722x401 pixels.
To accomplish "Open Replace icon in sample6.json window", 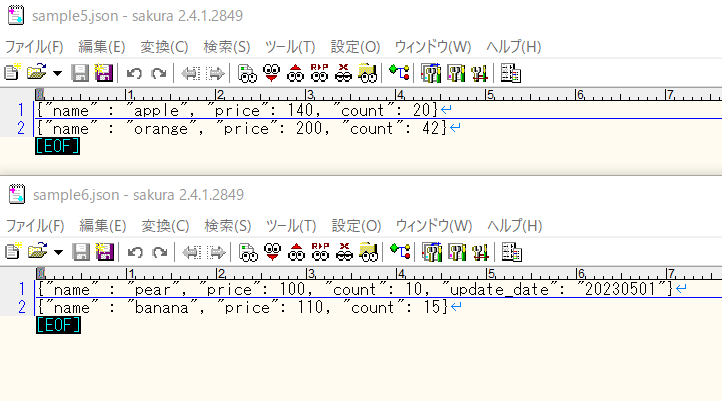I will coord(320,252).
